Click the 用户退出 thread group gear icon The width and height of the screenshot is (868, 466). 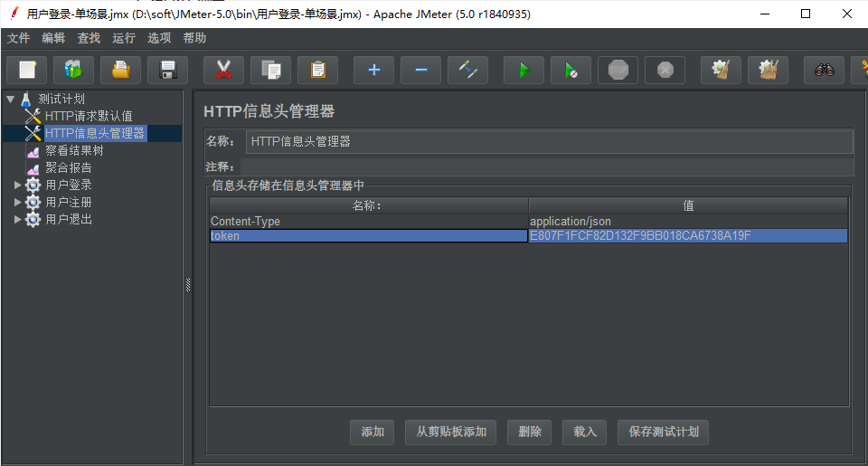click(x=33, y=219)
